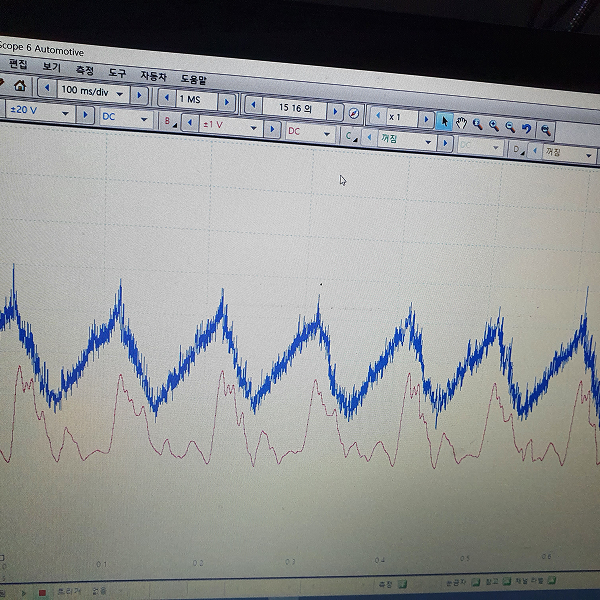Activate the hand pan tool

[461, 123]
